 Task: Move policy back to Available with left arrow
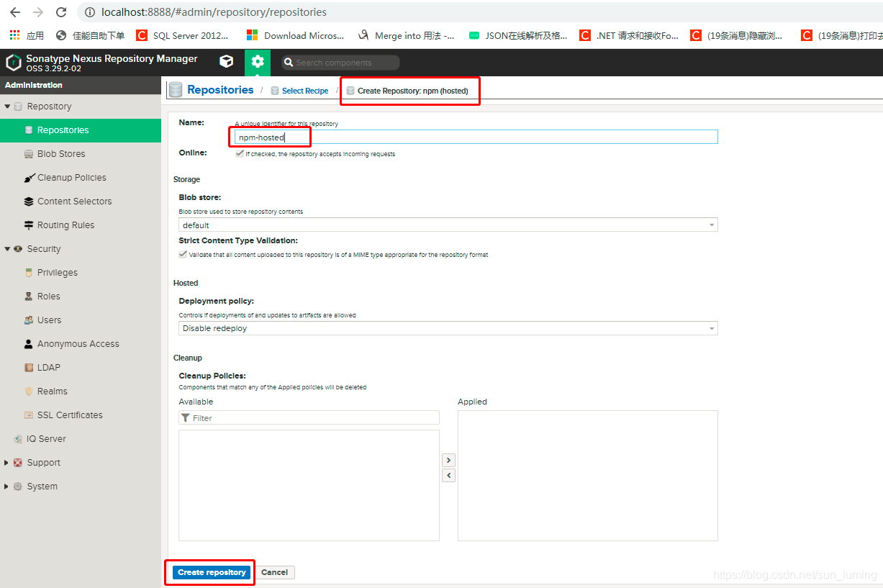coord(448,475)
